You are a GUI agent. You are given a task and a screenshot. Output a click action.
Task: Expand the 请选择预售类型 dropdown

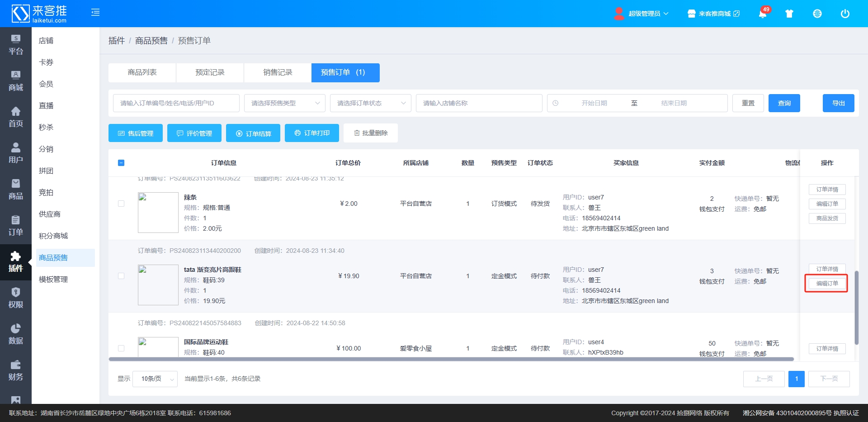pyautogui.click(x=284, y=103)
